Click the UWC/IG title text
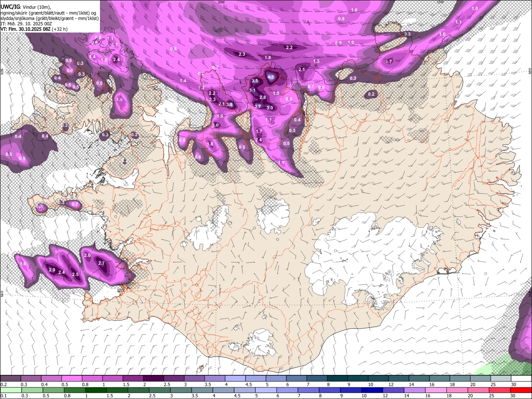Viewport: 532px width, 399px height. click(x=10, y=7)
